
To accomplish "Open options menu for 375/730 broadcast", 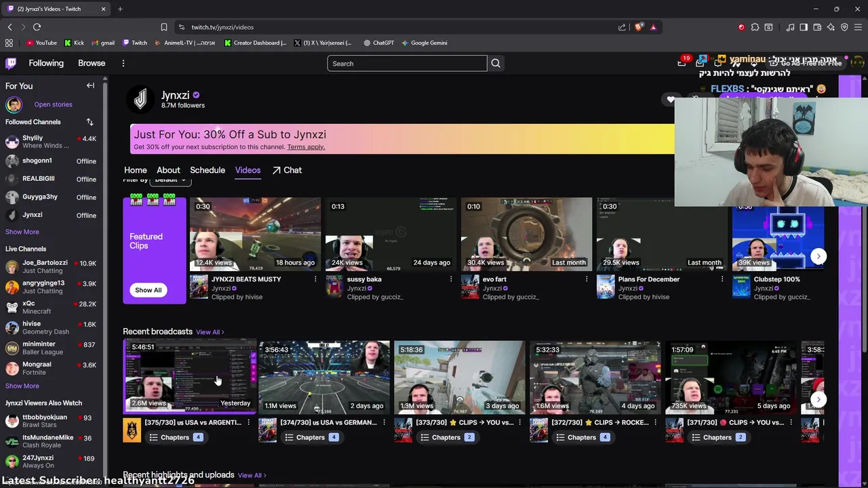I will [x=248, y=422].
